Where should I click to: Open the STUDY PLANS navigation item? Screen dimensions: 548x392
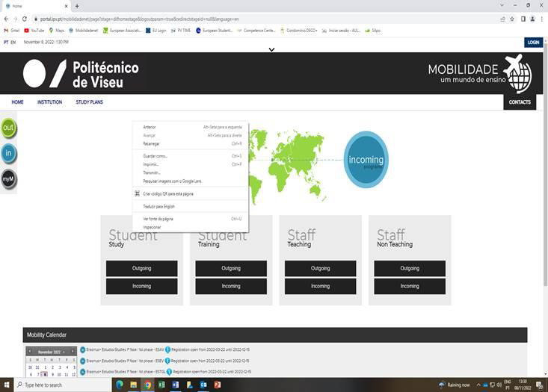[x=89, y=102]
